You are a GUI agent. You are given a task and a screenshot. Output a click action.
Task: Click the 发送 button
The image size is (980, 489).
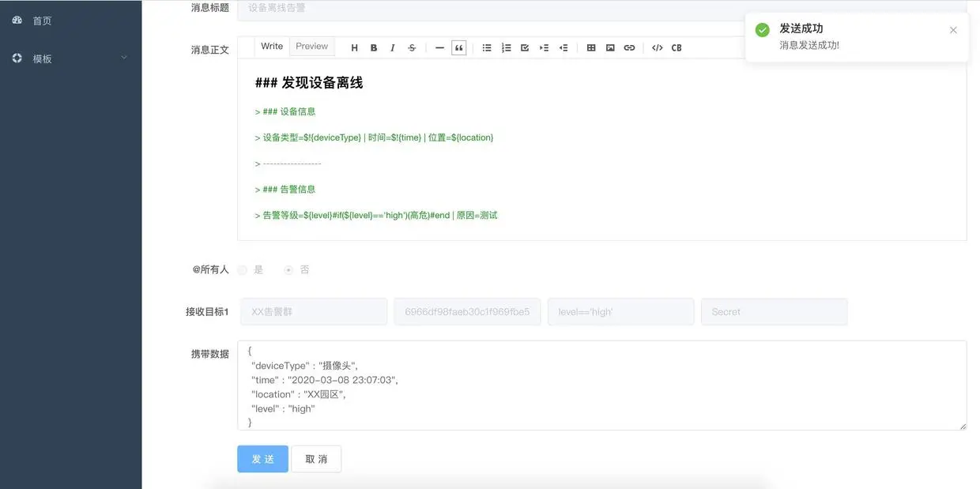pyautogui.click(x=262, y=459)
